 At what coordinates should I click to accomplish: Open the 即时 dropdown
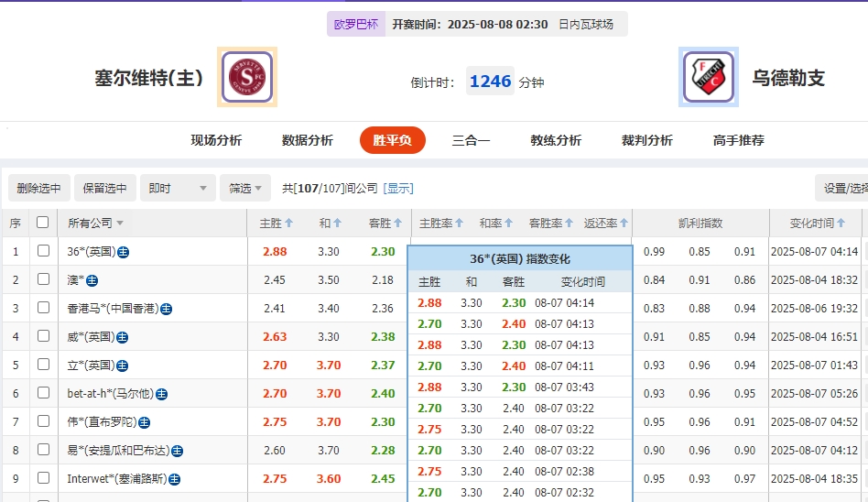(x=179, y=188)
